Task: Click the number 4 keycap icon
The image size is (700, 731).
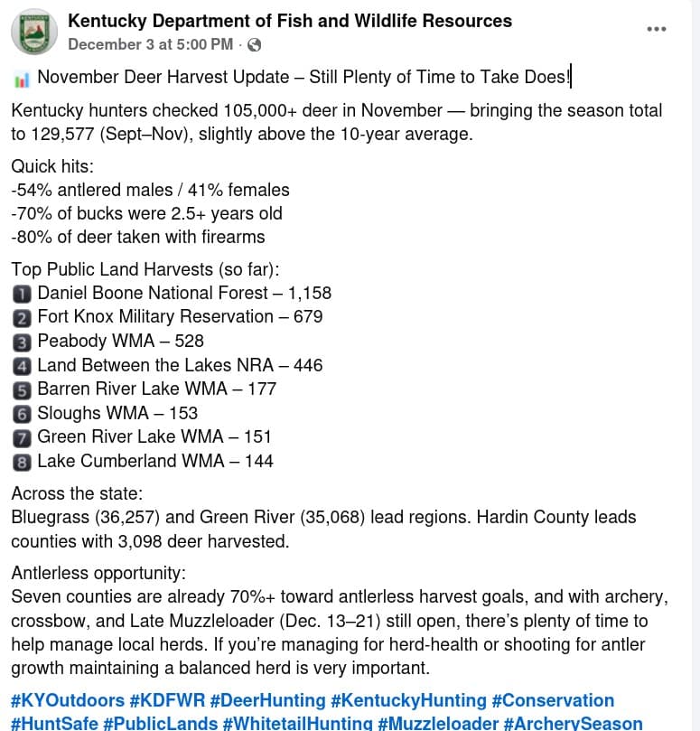Action: [x=22, y=366]
